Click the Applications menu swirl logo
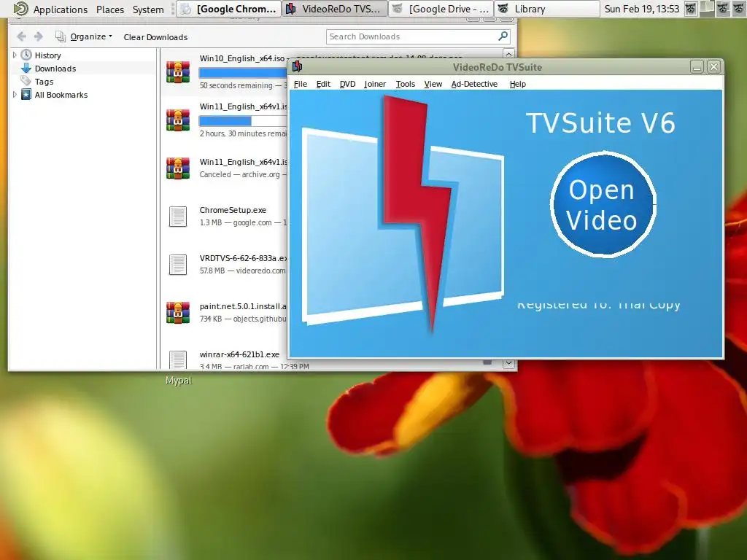Screen dimensions: 747x560 pyautogui.click(x=20, y=9)
